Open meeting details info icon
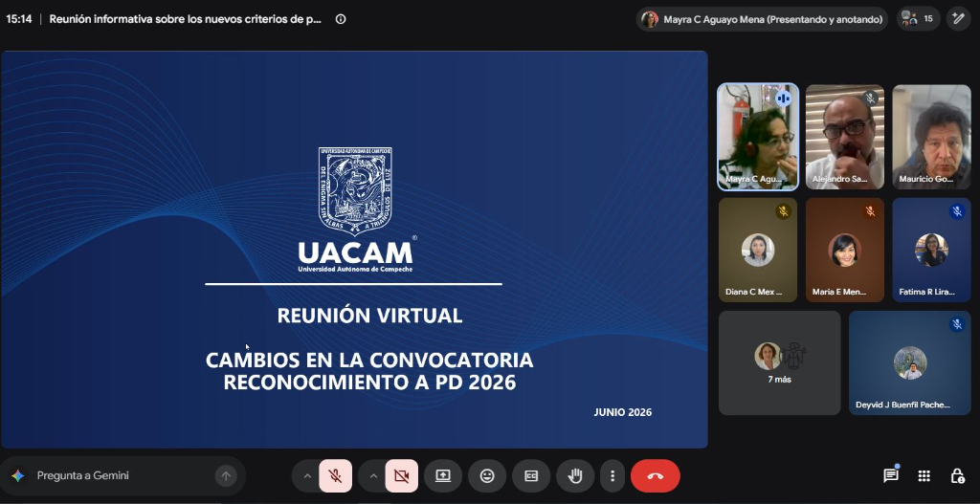The image size is (980, 504). [x=341, y=19]
